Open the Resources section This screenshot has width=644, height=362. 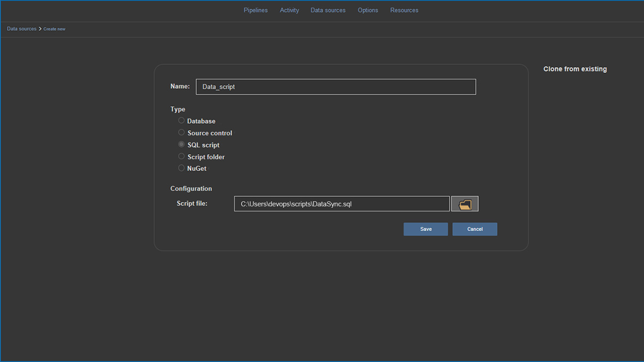pyautogui.click(x=404, y=10)
